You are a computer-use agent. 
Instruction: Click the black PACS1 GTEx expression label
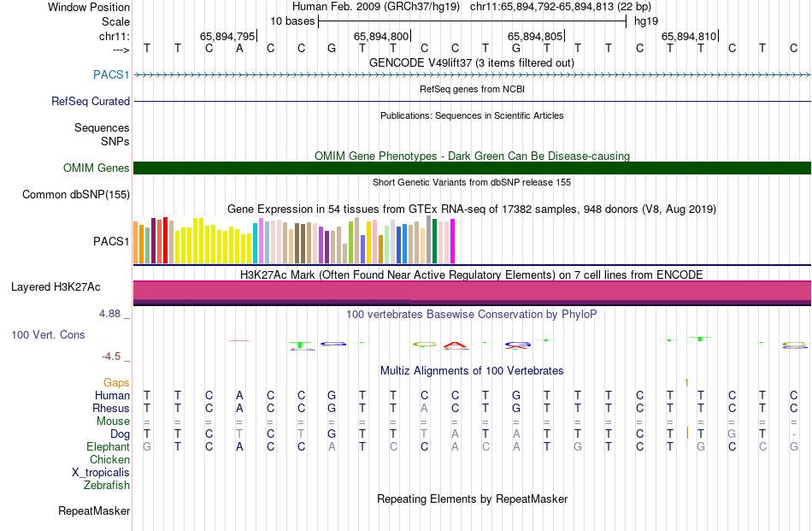point(111,241)
